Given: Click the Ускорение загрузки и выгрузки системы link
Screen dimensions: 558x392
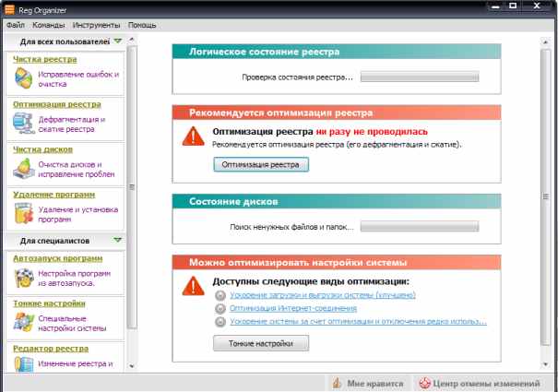Looking at the screenshot, I should coord(323,295).
